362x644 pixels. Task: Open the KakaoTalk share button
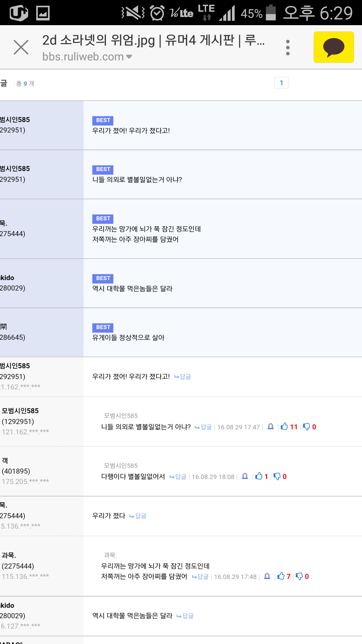tap(334, 47)
